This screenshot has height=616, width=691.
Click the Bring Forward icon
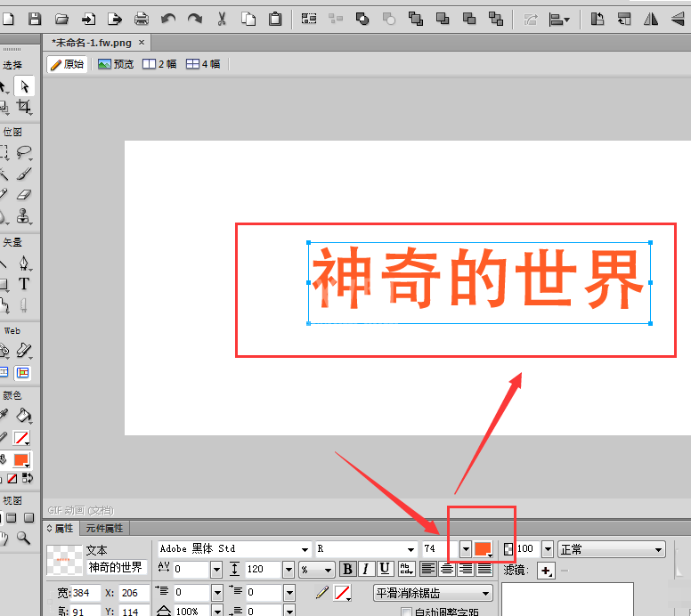pyautogui.click(x=443, y=19)
